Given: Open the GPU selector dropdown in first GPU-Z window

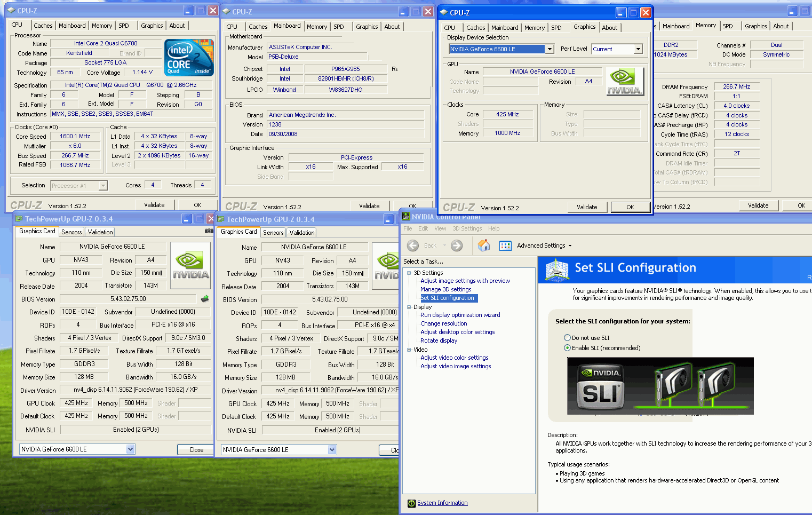Looking at the screenshot, I should tap(131, 449).
